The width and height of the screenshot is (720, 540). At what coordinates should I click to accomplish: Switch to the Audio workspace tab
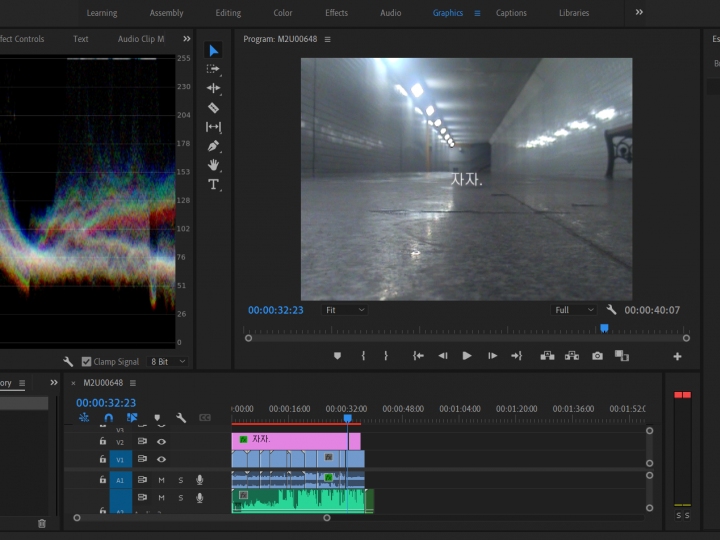pyautogui.click(x=391, y=13)
